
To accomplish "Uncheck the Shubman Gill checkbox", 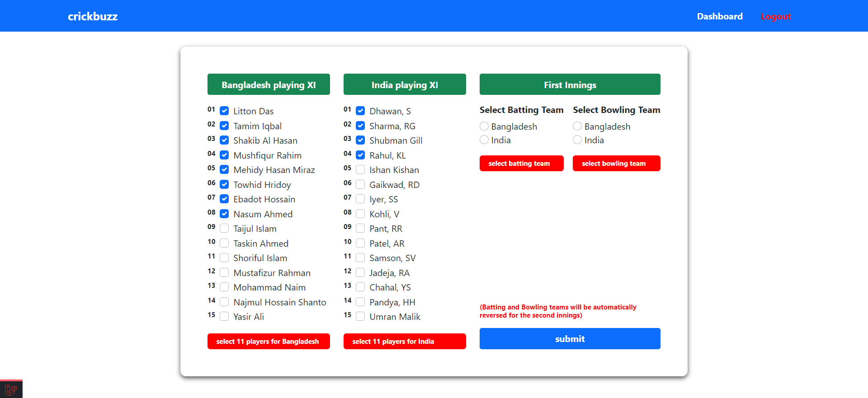I will (360, 140).
